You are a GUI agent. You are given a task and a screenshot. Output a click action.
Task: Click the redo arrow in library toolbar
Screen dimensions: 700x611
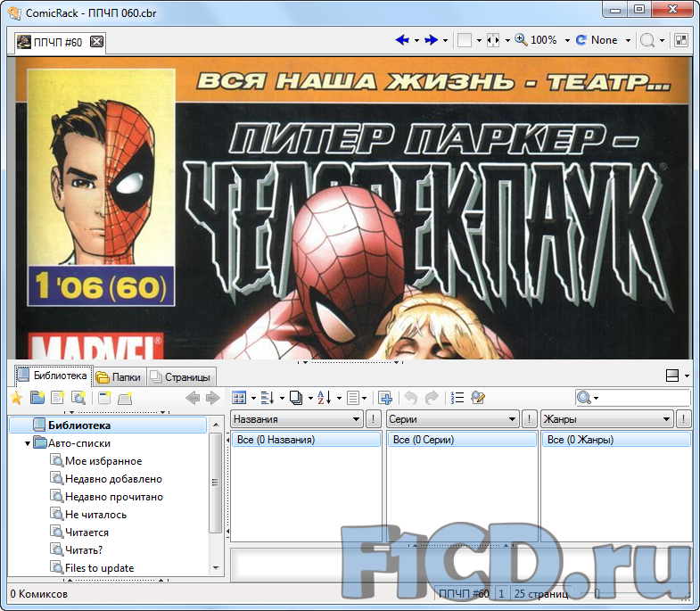coord(432,398)
